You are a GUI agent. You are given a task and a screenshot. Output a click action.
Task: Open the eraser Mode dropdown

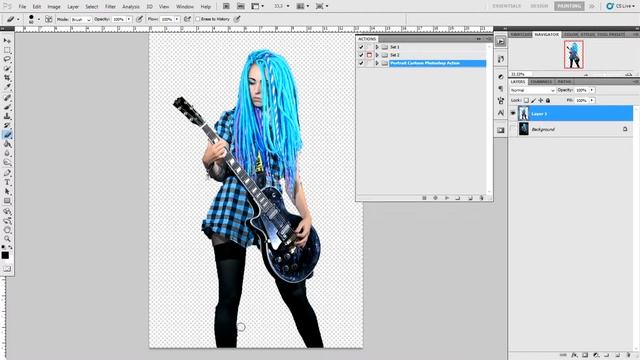click(x=81, y=19)
